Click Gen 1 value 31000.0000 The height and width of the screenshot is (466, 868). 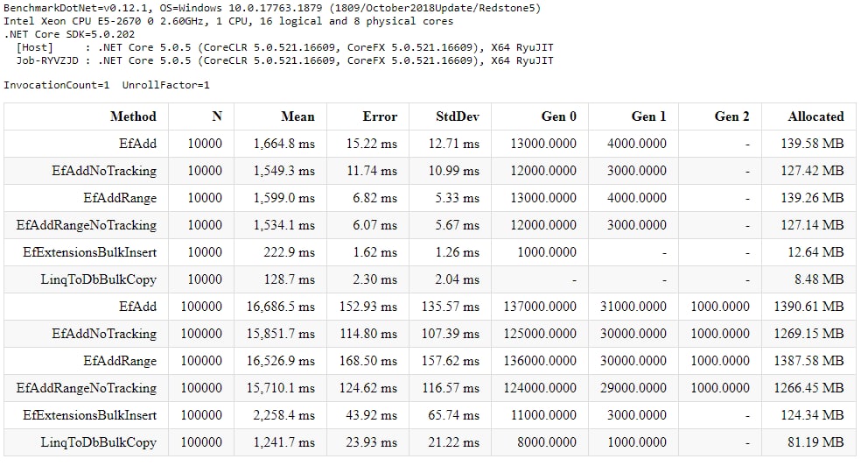(633, 307)
